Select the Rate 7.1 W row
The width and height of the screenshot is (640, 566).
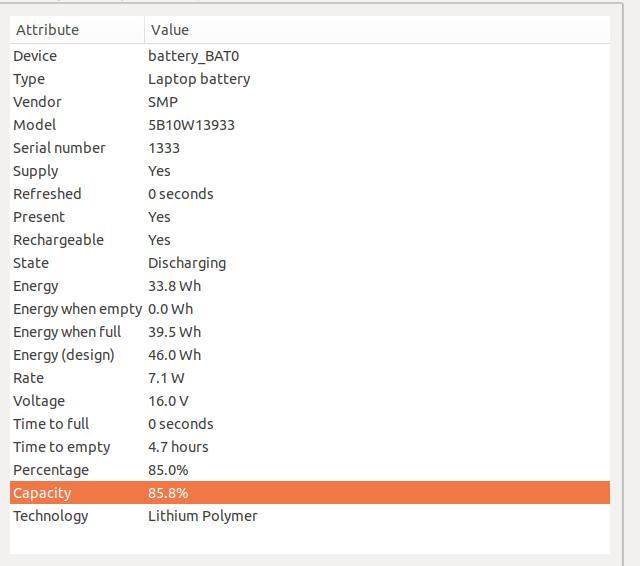(x=310, y=378)
